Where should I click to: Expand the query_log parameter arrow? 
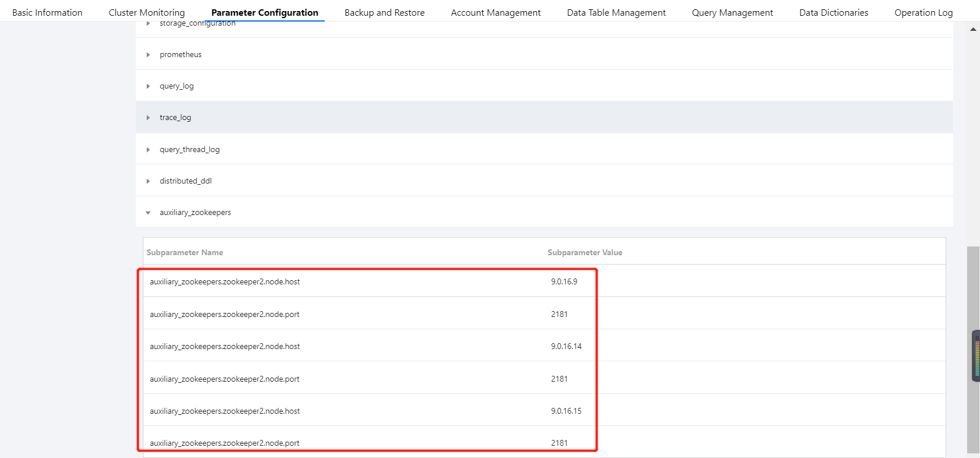point(148,86)
